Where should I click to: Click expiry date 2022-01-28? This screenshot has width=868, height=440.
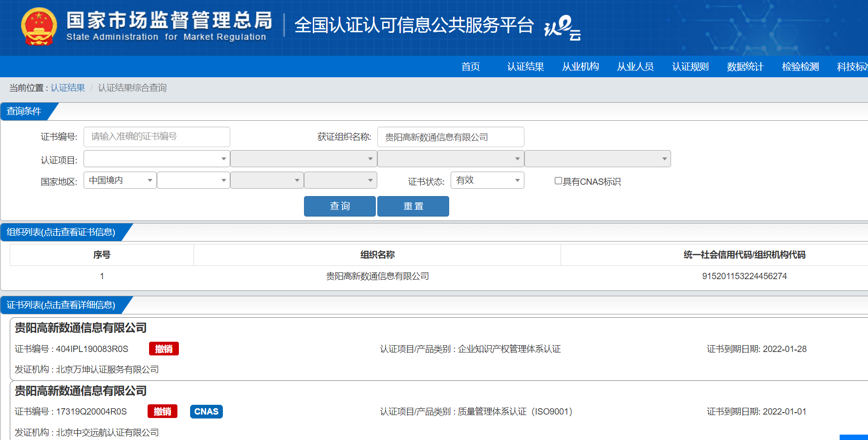point(785,349)
